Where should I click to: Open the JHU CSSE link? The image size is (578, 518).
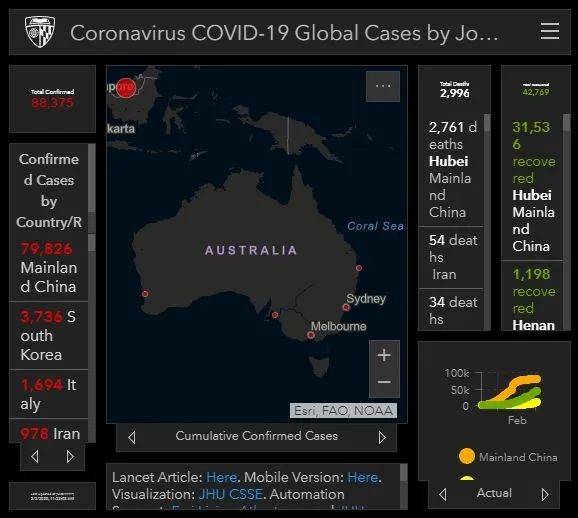[x=231, y=494]
